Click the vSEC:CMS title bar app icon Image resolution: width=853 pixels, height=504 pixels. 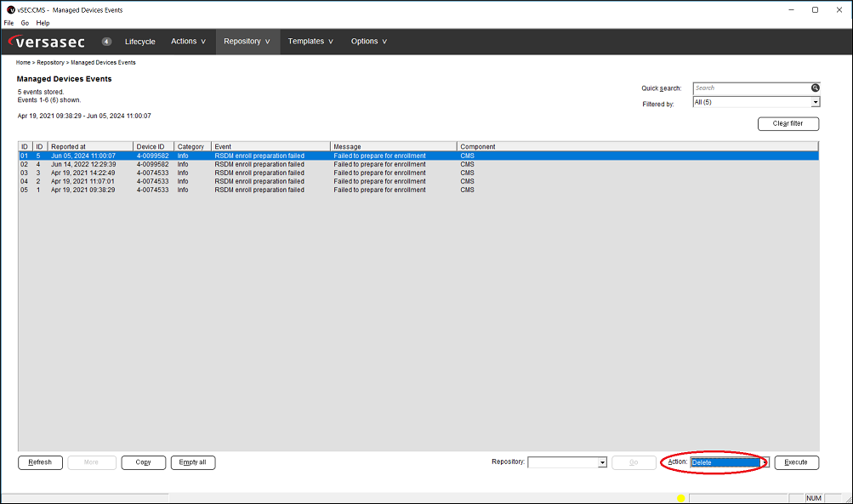10,10
